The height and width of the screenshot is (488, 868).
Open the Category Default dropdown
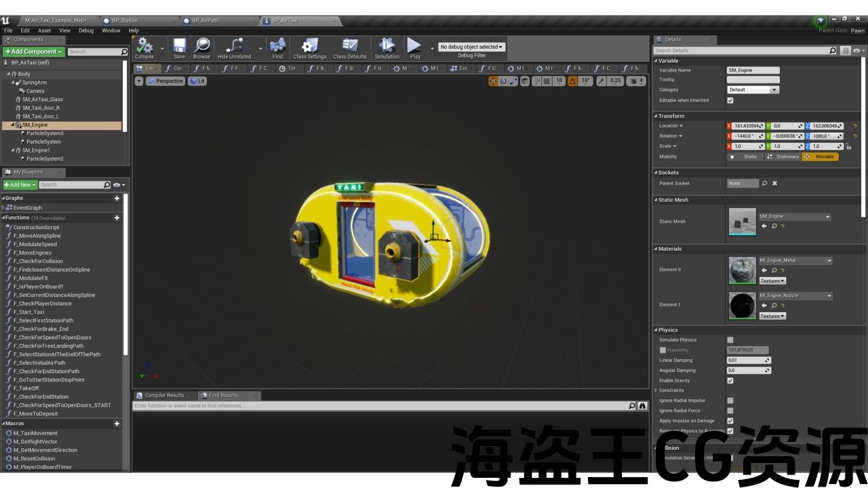point(753,89)
